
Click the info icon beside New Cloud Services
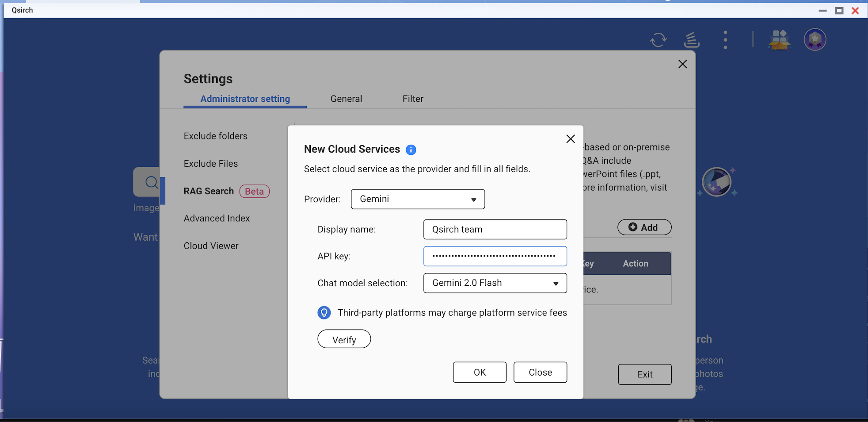[x=411, y=150]
